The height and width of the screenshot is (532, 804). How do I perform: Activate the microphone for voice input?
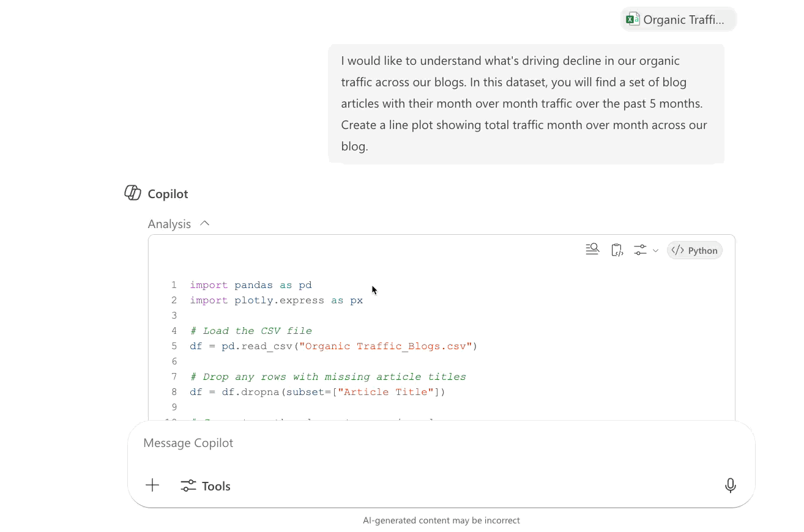[730, 486]
